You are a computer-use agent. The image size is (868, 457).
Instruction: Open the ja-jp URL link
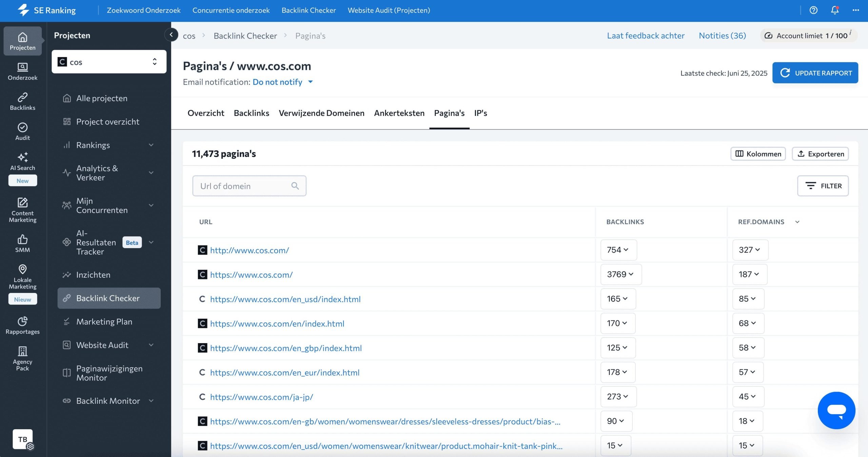pyautogui.click(x=261, y=397)
